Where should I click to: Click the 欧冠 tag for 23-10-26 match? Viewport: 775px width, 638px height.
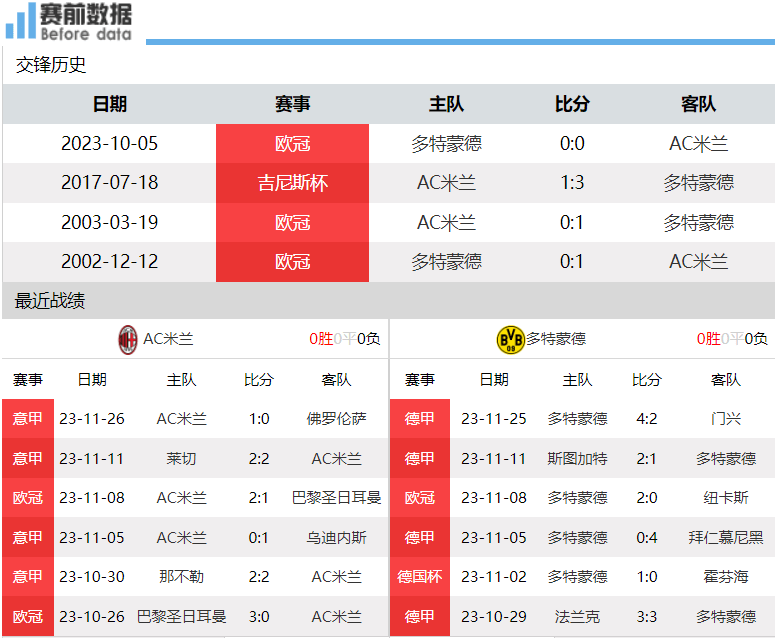coord(28,616)
